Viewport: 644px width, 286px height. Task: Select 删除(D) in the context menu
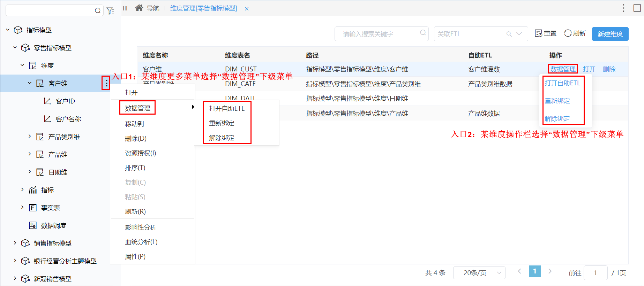153,139
